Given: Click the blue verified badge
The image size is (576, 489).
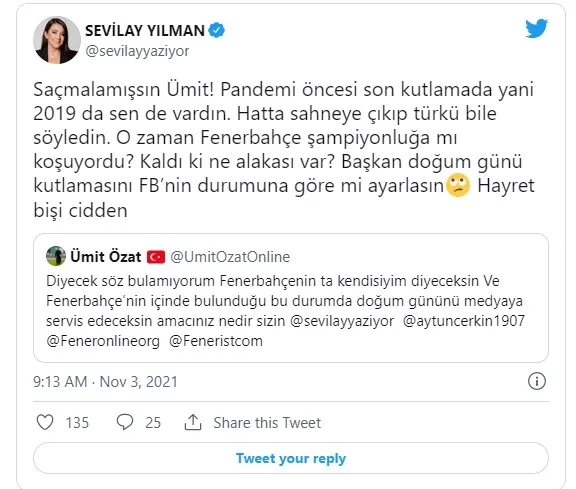Looking at the screenshot, I should pos(217,30).
